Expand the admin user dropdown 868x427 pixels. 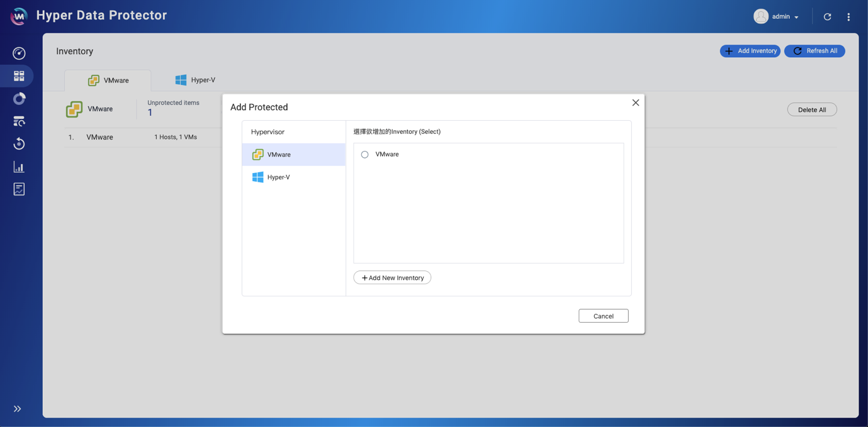tap(777, 17)
